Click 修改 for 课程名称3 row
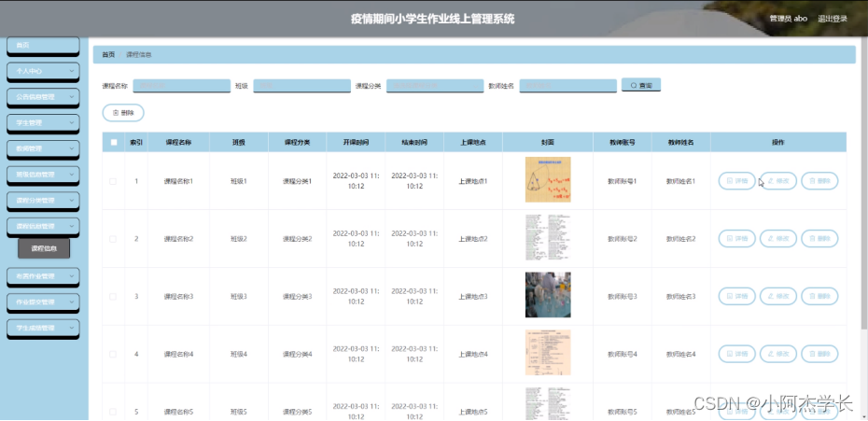868x421 pixels. point(778,296)
